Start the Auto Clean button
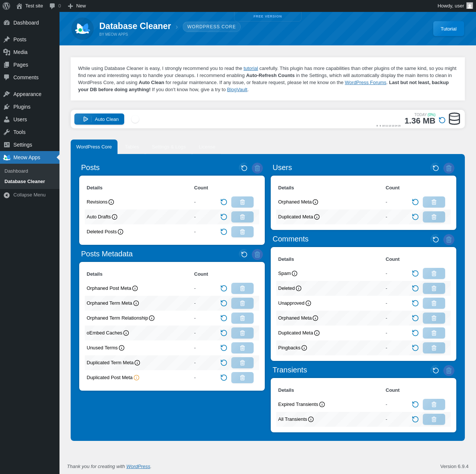This screenshot has height=474, width=476. [99, 119]
